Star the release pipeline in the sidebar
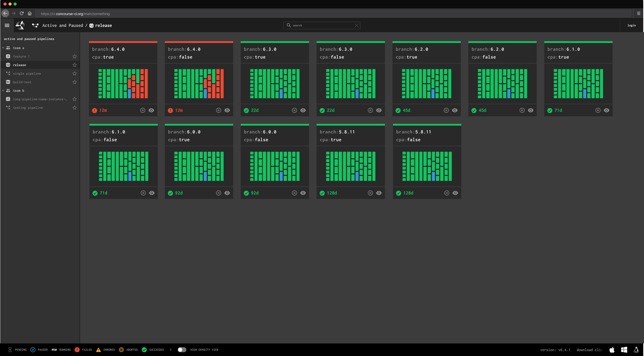Image resolution: width=644 pixels, height=356 pixels. click(74, 65)
